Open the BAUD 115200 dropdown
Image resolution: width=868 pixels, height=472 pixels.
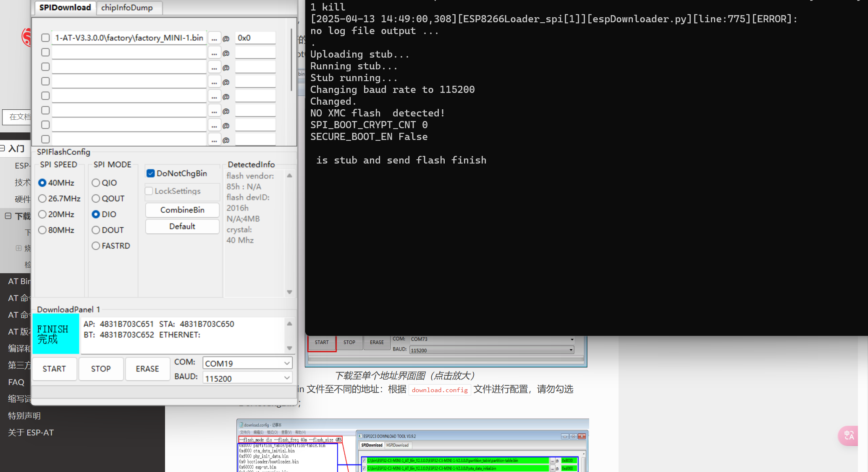click(x=287, y=378)
